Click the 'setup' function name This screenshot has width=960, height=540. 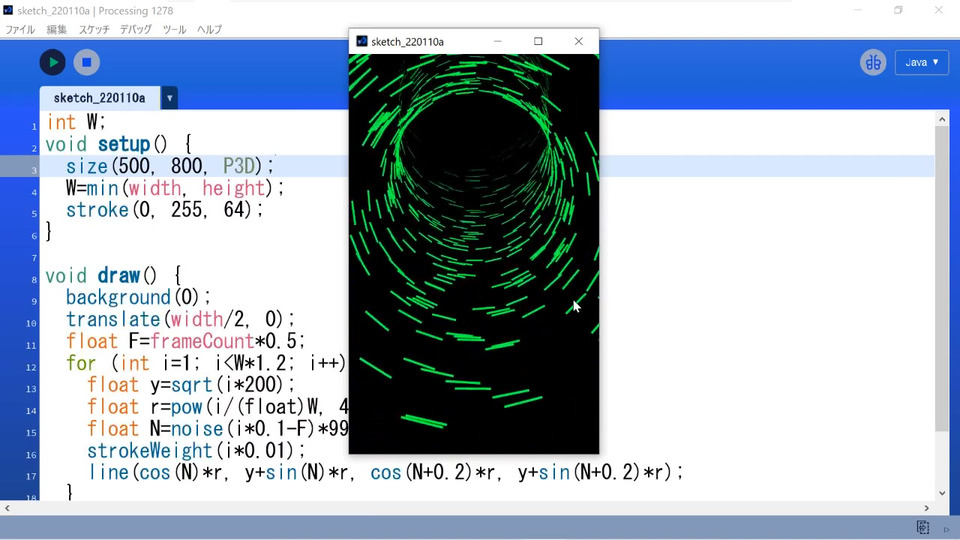pyautogui.click(x=124, y=144)
